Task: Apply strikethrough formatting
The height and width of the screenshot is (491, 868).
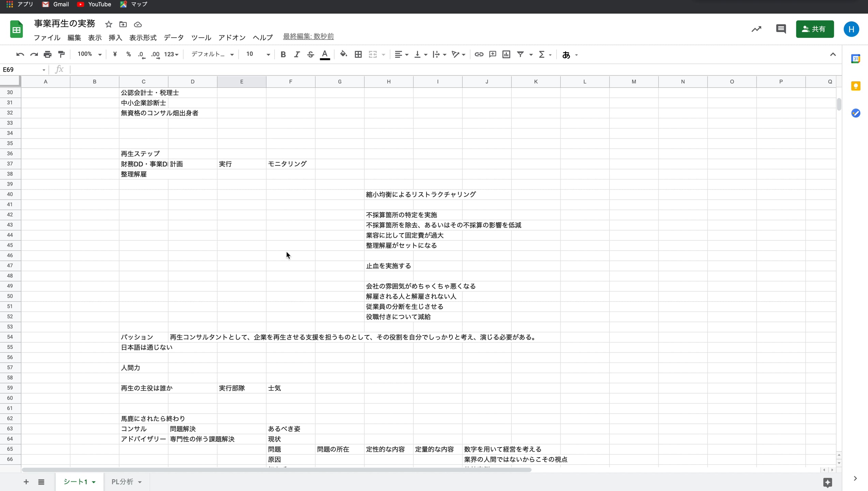Action: [310, 54]
